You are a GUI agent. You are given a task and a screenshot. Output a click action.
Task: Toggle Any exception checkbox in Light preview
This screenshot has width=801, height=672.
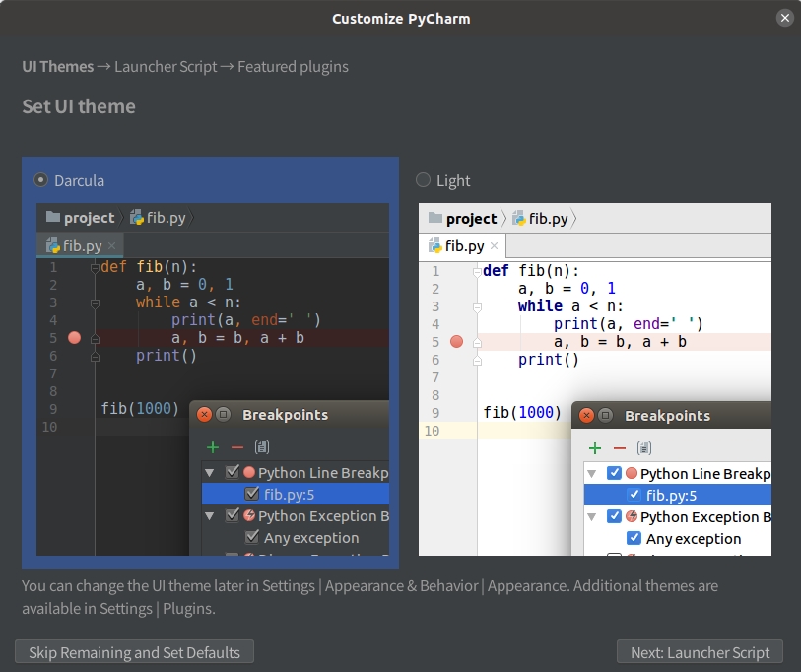(634, 539)
